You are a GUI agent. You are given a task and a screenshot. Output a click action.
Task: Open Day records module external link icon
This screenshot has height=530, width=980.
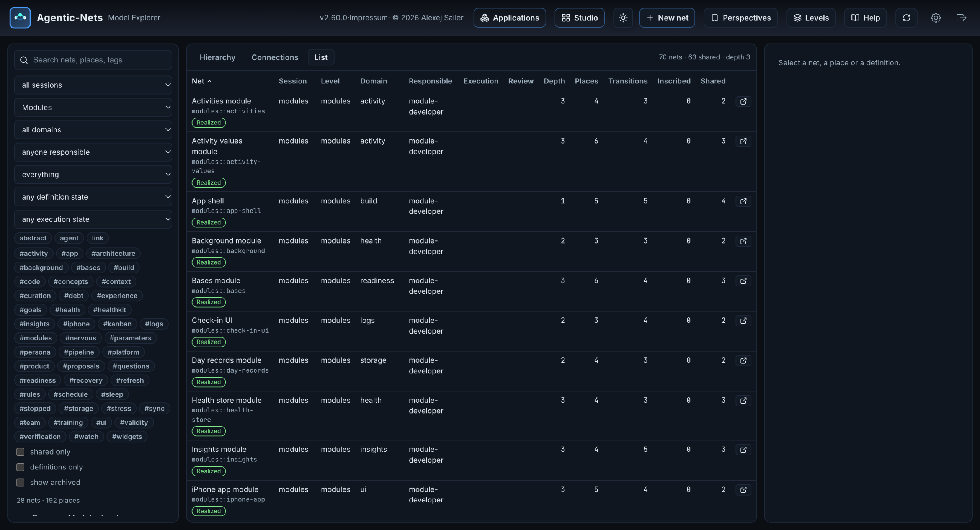(x=743, y=360)
